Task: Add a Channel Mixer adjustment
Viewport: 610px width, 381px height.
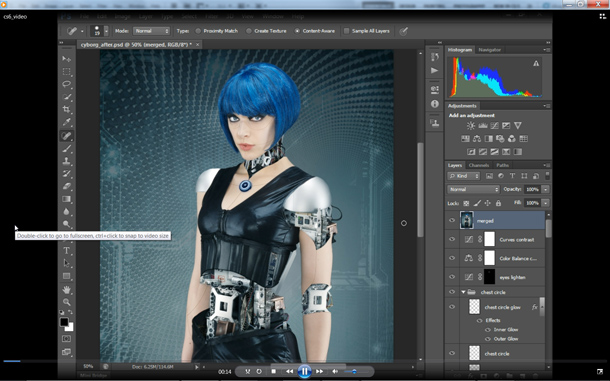Action: (512, 139)
